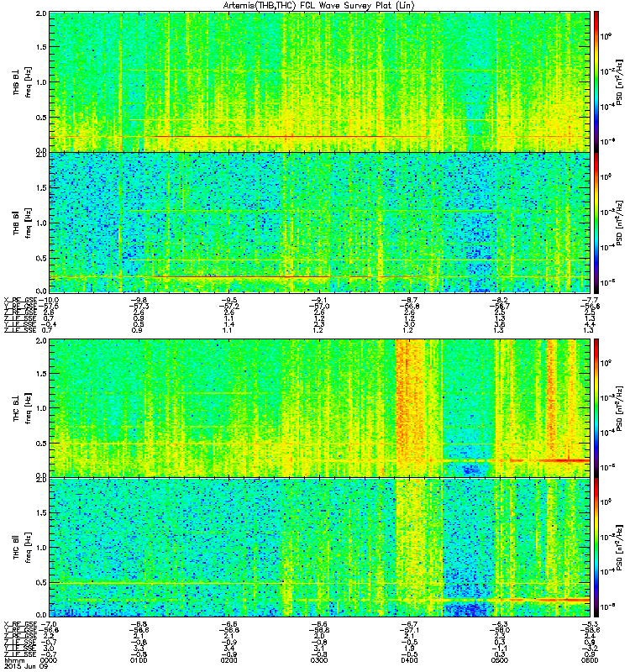The image size is (630, 672).
Task: Click the '0.5' frequency tick of THC B⊥ panel
Action: pyautogui.click(x=41, y=444)
